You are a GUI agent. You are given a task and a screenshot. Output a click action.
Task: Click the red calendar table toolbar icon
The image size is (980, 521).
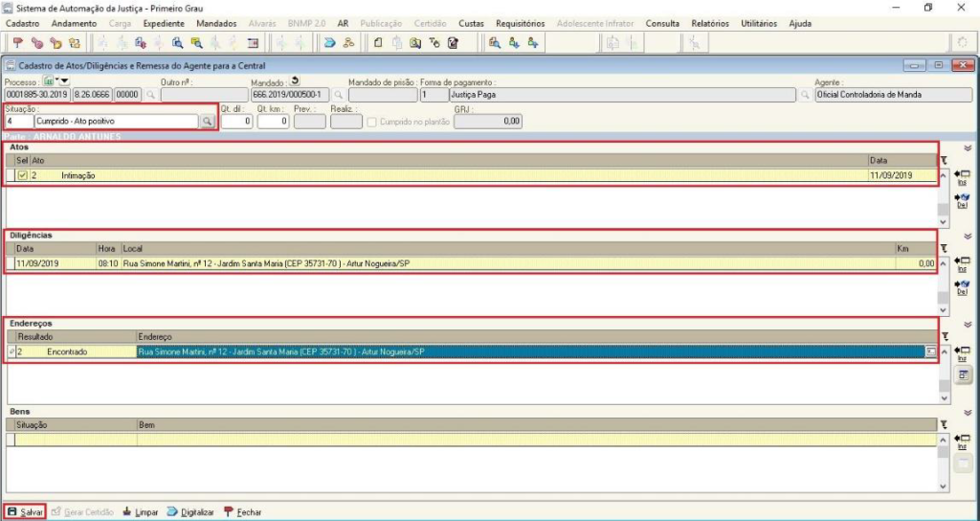click(253, 42)
